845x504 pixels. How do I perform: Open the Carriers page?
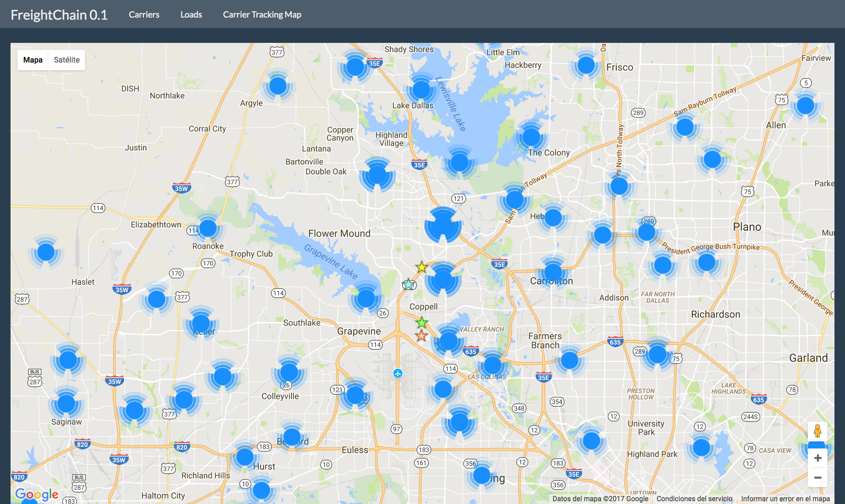144,14
